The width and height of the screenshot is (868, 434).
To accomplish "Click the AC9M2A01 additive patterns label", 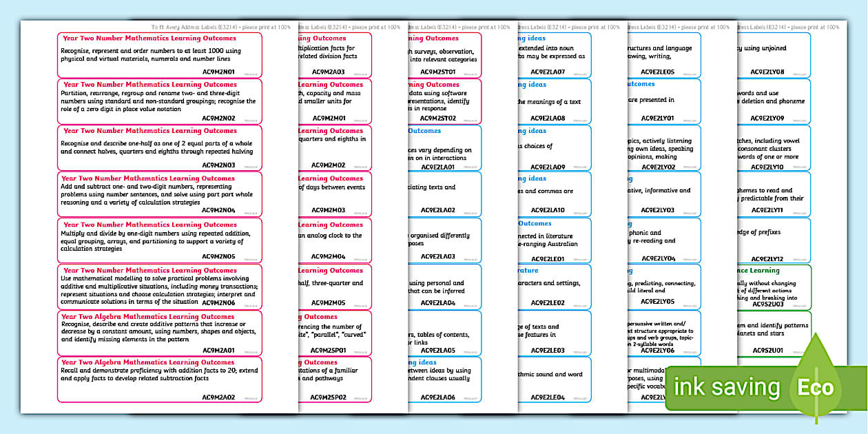I will click(159, 332).
